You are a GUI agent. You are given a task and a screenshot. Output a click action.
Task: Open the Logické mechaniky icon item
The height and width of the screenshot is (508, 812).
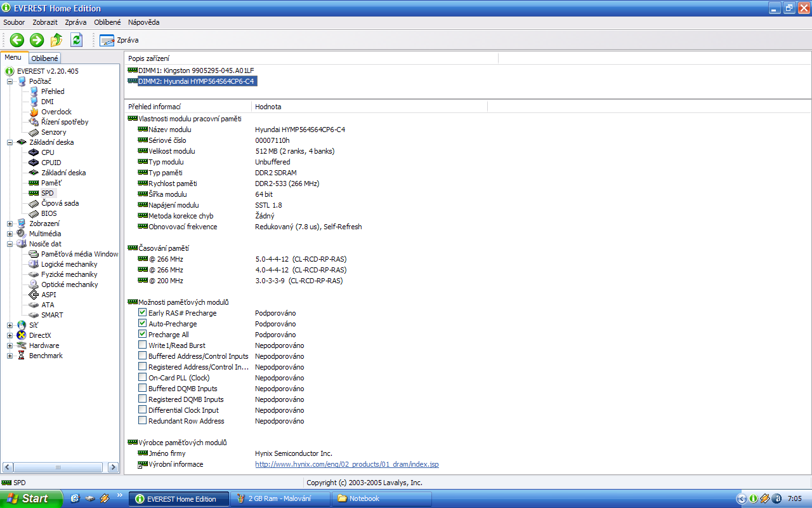pyautogui.click(x=34, y=264)
